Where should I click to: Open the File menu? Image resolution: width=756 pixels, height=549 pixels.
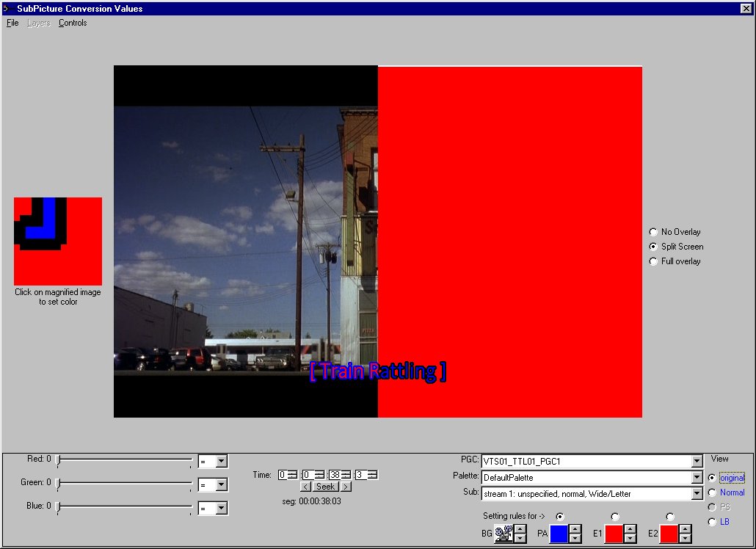[x=12, y=23]
